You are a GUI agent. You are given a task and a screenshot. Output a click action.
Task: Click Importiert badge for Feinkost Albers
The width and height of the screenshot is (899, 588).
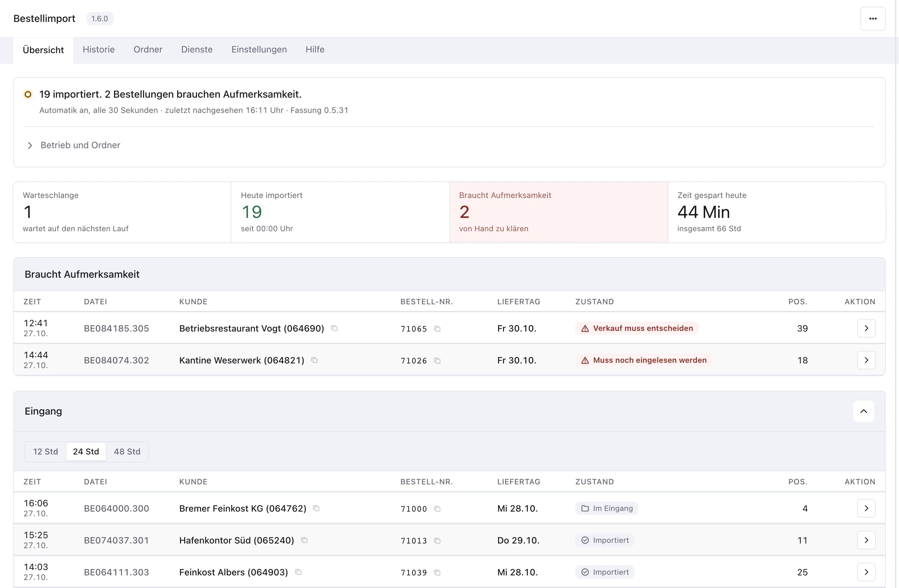click(604, 572)
